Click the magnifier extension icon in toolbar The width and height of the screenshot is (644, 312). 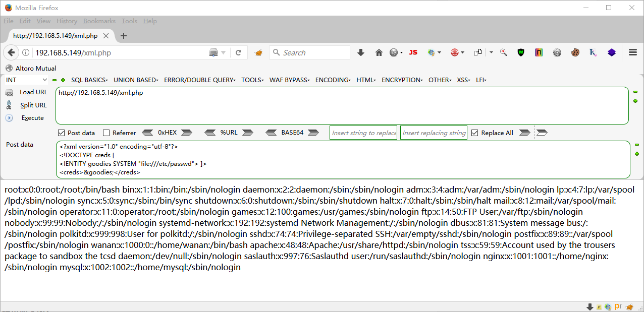503,52
